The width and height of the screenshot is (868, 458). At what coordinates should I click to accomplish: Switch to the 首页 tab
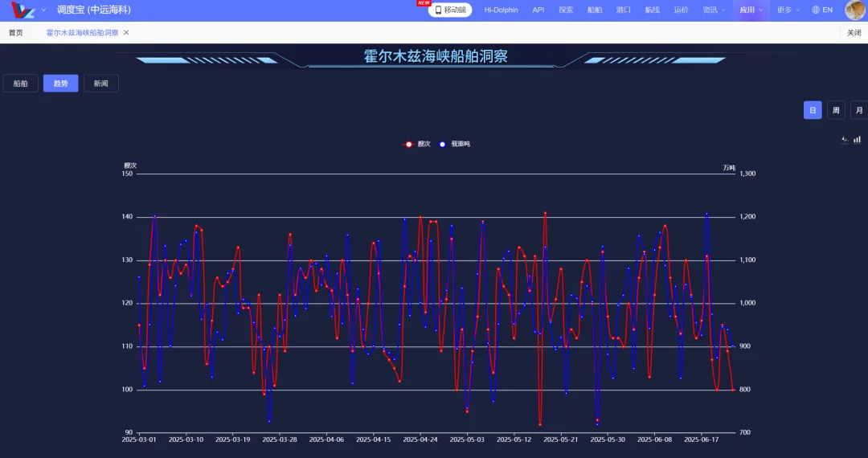click(x=15, y=33)
